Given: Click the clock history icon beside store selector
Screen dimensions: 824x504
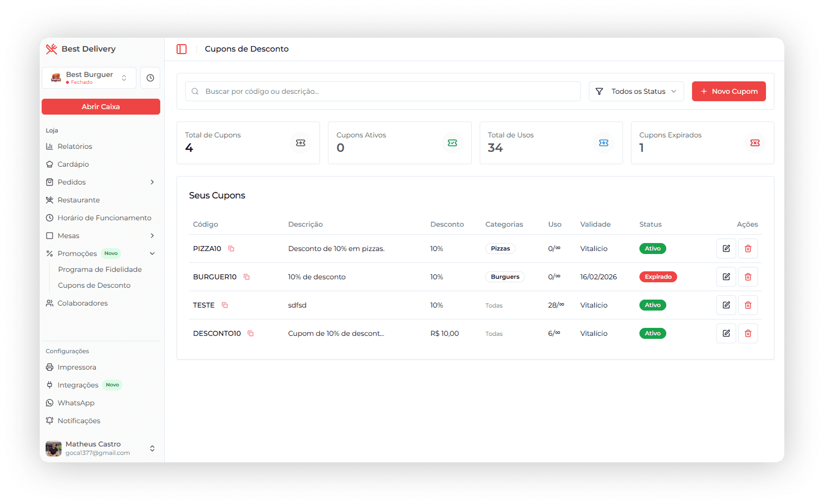Looking at the screenshot, I should click(150, 78).
